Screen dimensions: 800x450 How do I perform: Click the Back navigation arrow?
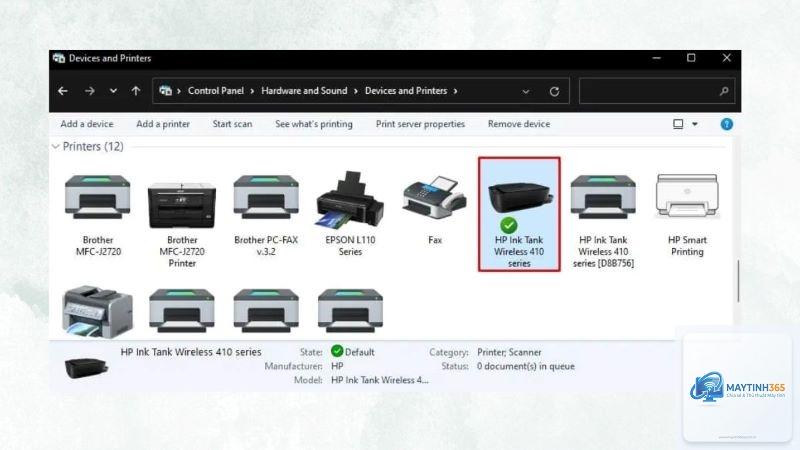pyautogui.click(x=63, y=91)
